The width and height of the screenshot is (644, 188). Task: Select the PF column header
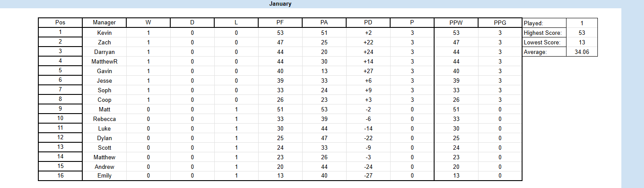tap(280, 23)
